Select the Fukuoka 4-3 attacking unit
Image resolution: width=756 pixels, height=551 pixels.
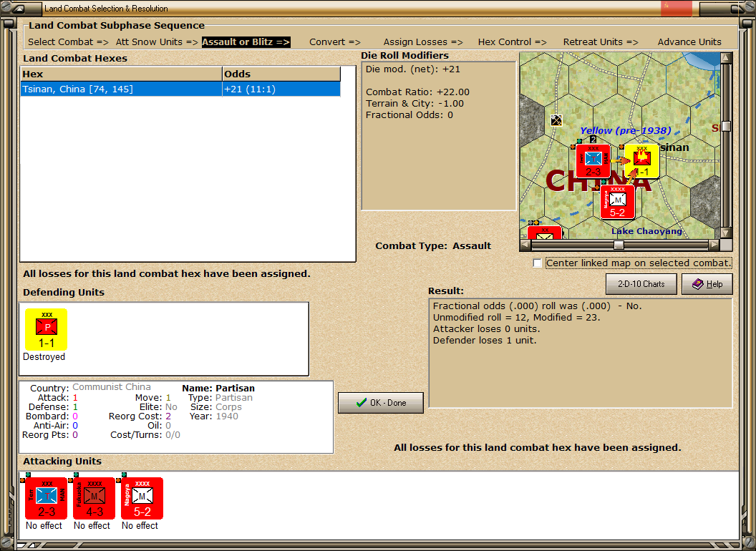tap(94, 498)
